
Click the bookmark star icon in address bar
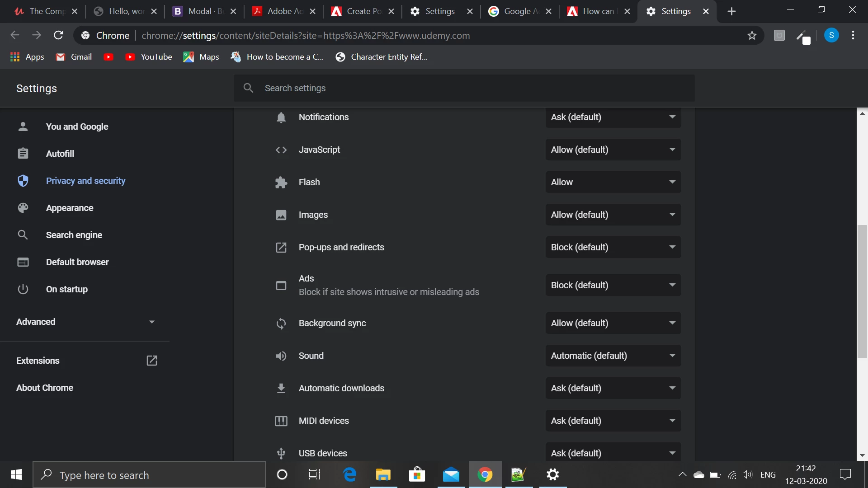[x=752, y=35]
